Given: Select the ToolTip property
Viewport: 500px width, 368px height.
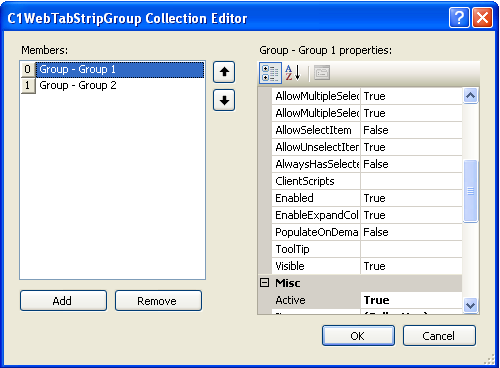Looking at the screenshot, I should [x=316, y=249].
